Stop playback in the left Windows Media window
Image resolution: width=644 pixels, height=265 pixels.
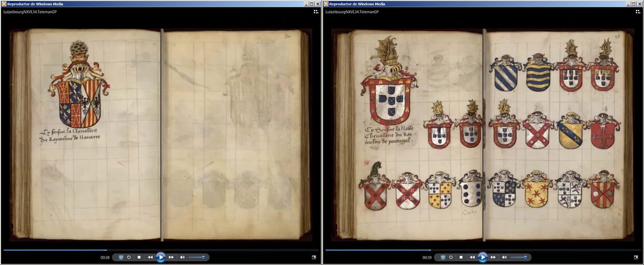139,257
